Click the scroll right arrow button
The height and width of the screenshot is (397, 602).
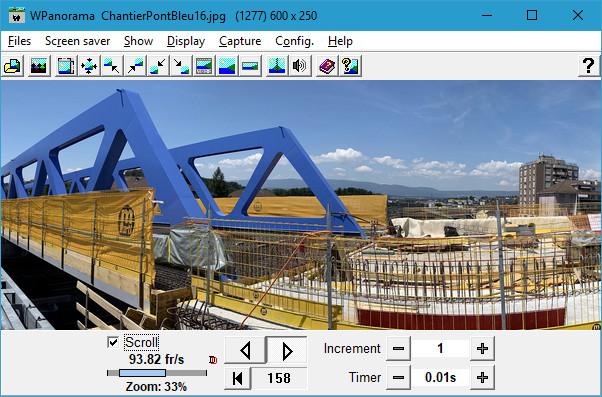coord(286,350)
